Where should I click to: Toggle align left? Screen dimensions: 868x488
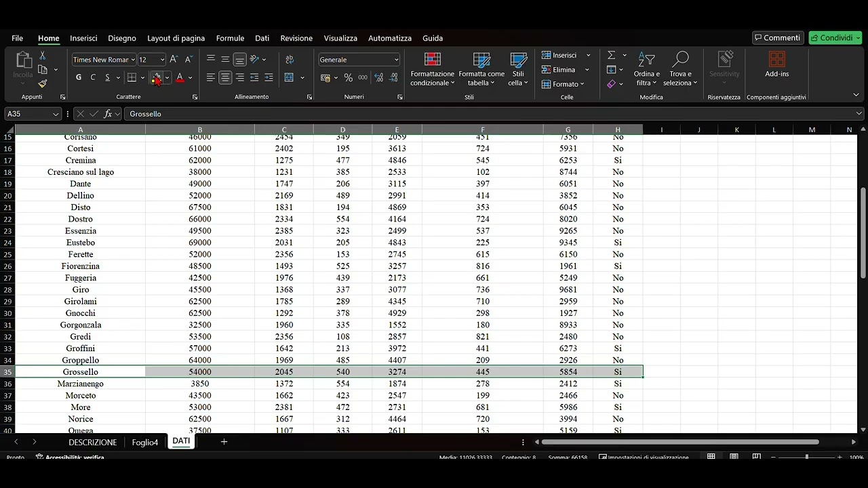coord(211,78)
